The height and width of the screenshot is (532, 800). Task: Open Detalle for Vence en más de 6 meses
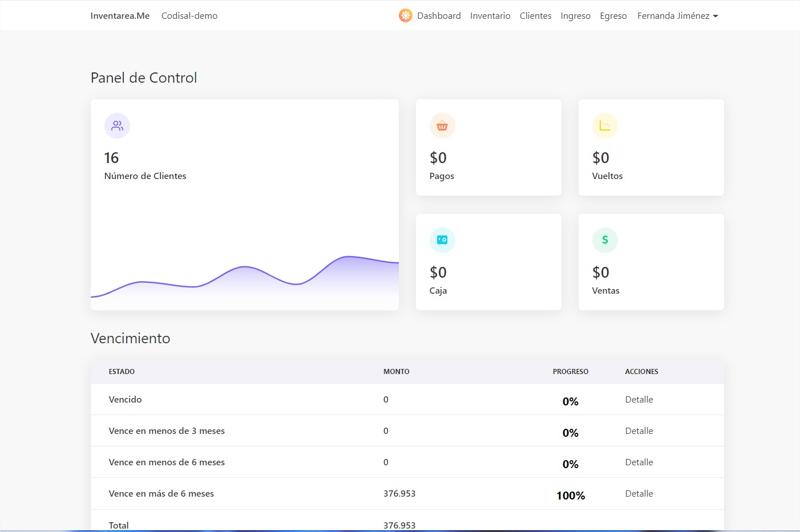(639, 493)
